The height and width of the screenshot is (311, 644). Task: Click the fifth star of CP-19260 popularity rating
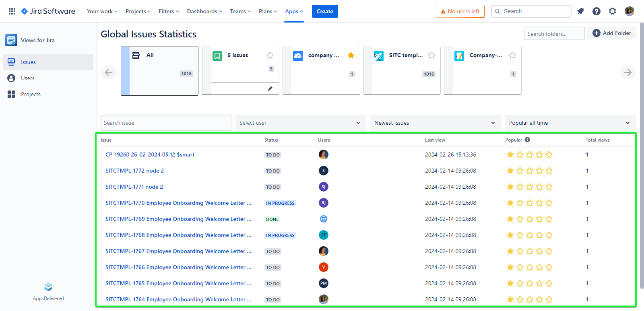tap(549, 154)
